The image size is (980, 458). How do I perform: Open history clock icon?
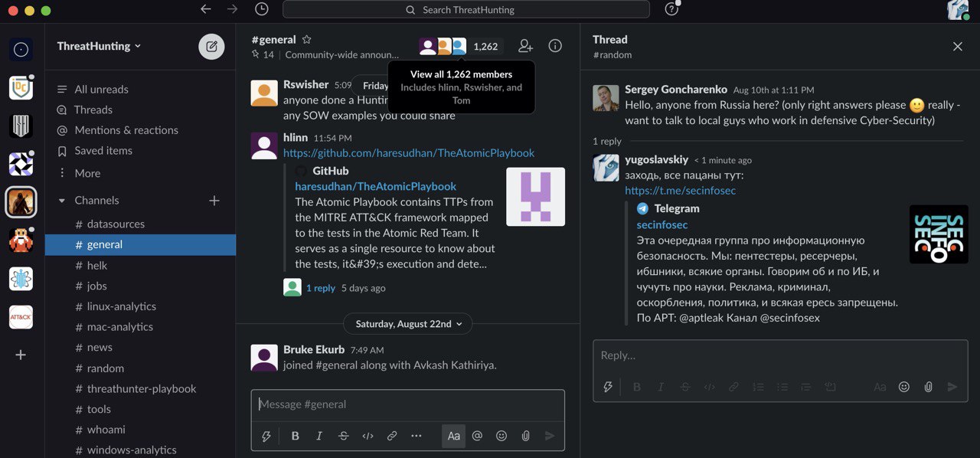[262, 9]
